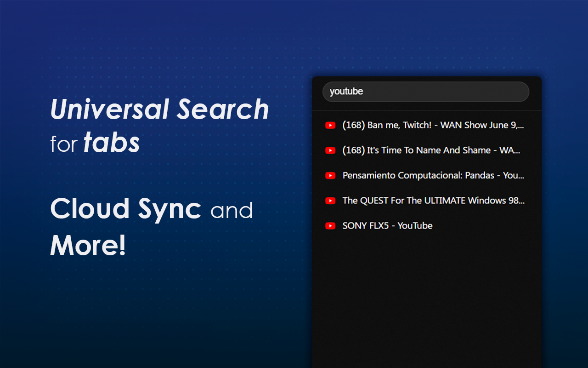Click the divider line under the search box
The image size is (588, 368).
(426, 111)
